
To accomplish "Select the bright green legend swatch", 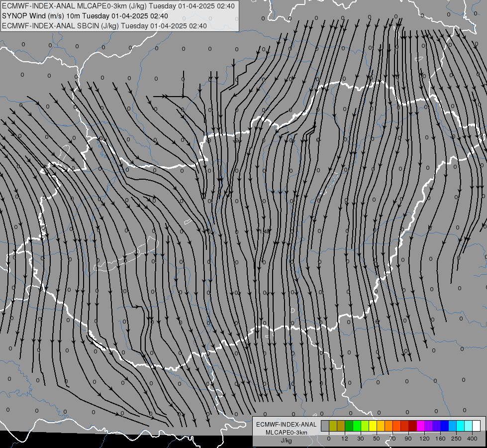I will [x=357, y=426].
